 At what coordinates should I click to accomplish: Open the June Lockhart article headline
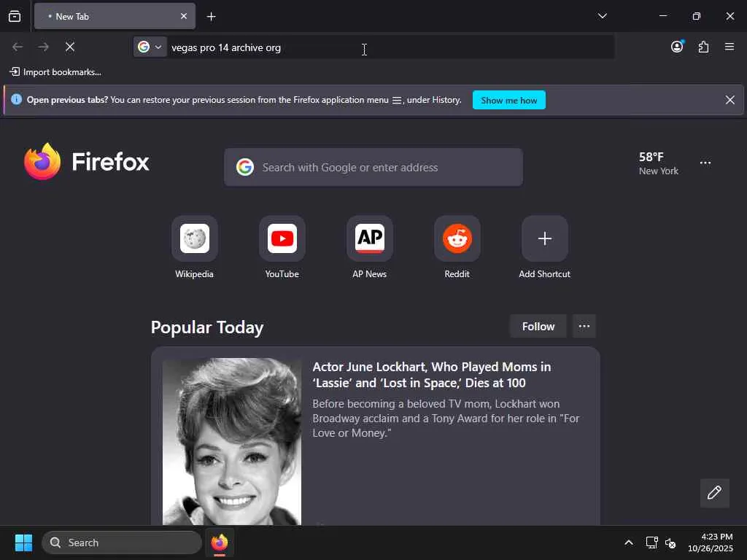(x=432, y=375)
